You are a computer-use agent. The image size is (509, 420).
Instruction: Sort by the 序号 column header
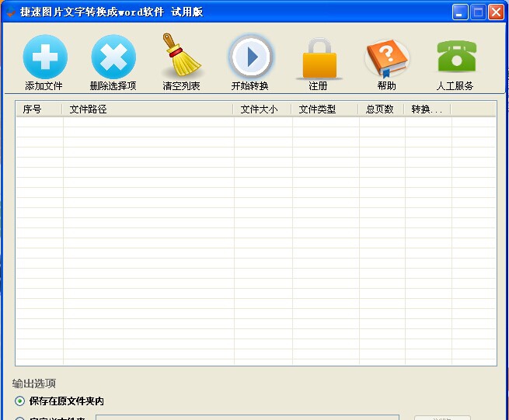(39, 109)
